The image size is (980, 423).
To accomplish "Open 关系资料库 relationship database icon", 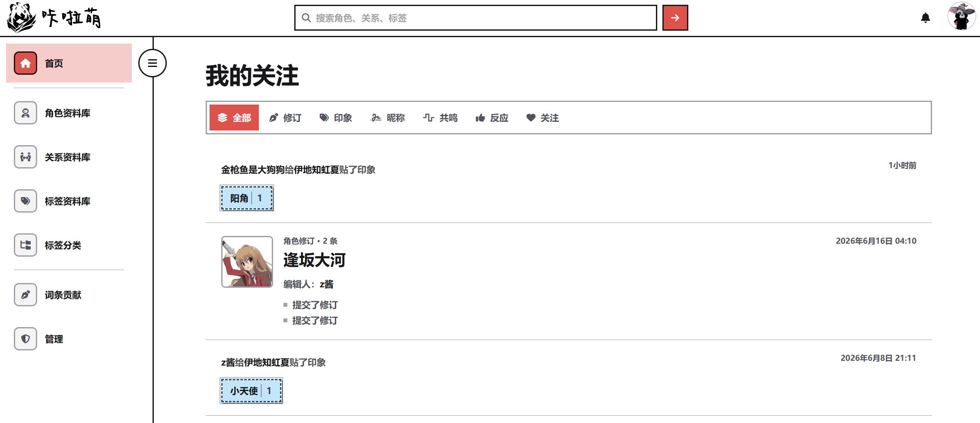I will click(x=25, y=157).
